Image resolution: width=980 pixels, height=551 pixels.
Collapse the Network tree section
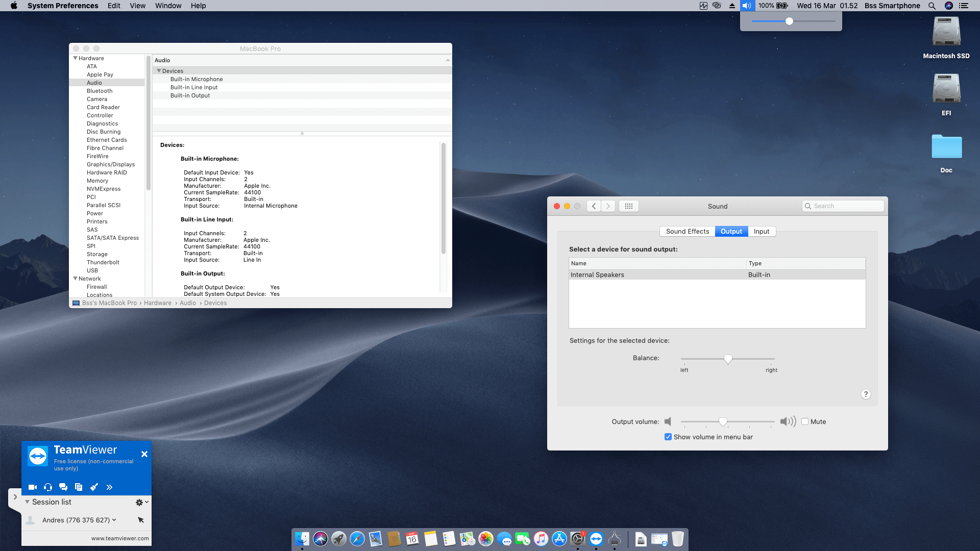75,279
